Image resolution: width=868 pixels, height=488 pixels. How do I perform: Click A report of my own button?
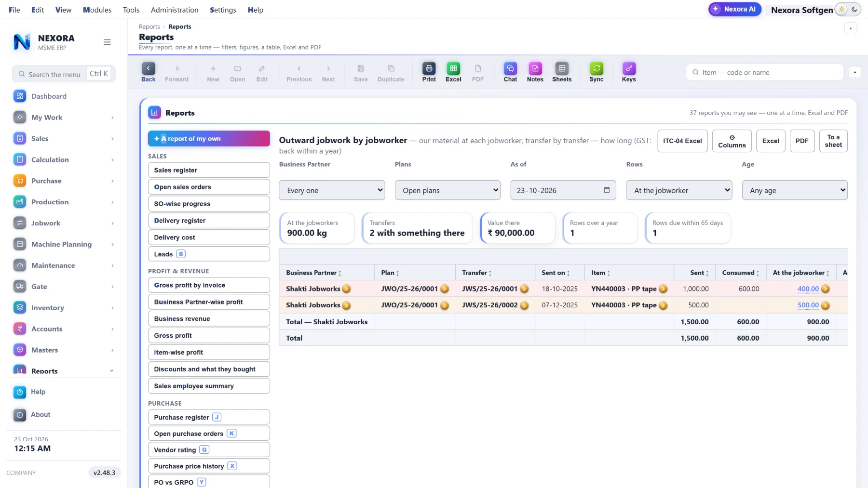[x=209, y=139]
